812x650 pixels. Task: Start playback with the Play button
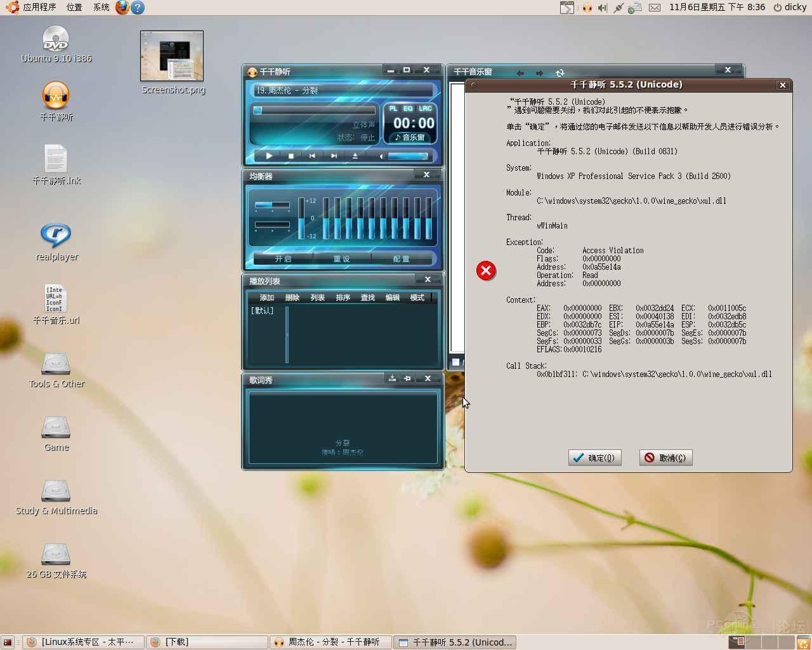coord(269,156)
